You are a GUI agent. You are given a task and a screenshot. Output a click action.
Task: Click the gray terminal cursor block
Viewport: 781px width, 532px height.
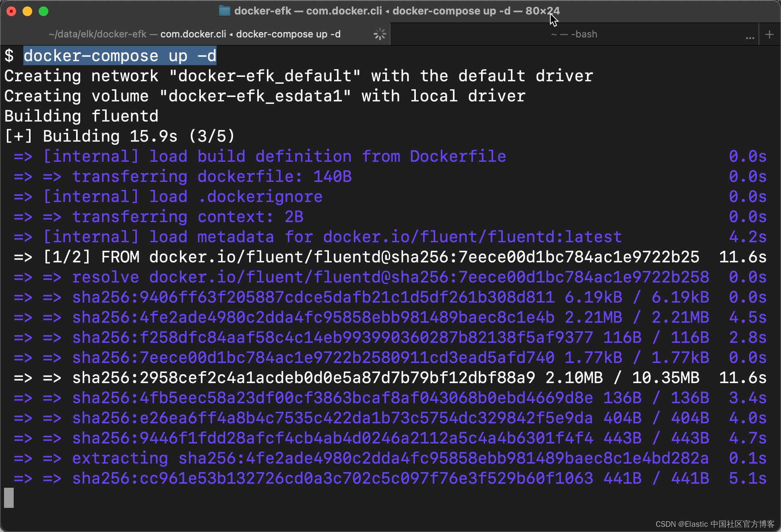9,498
